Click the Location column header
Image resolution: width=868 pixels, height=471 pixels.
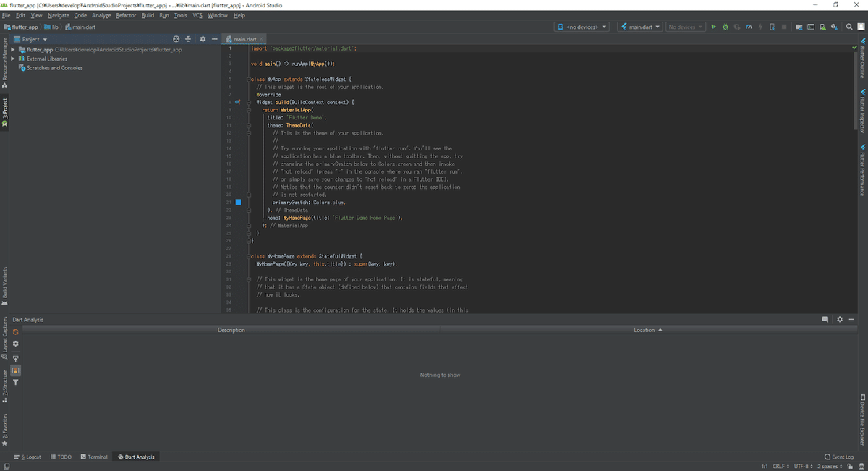644,331
